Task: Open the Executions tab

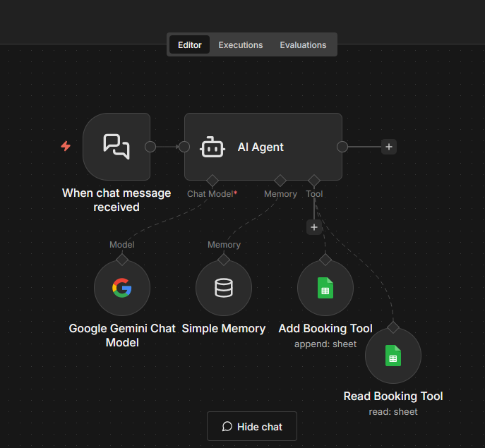Action: coord(240,45)
